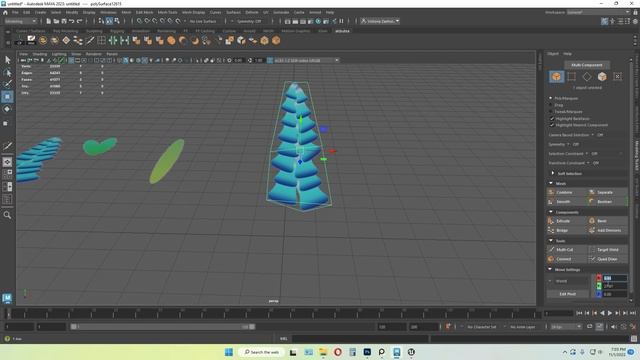This screenshot has height=360, width=640.
Task: Choose the Move tool in toolbox
Action: click(x=7, y=97)
